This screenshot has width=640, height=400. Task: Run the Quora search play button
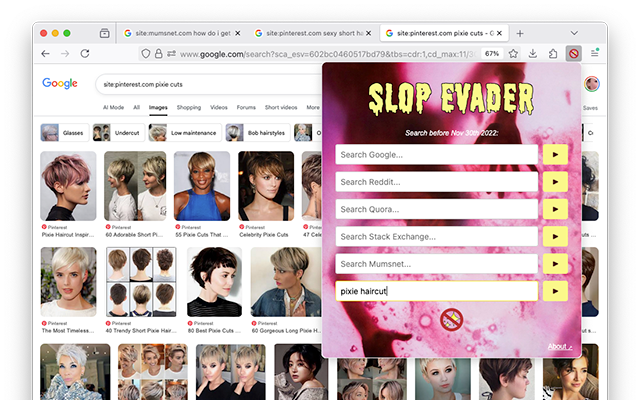tap(555, 209)
